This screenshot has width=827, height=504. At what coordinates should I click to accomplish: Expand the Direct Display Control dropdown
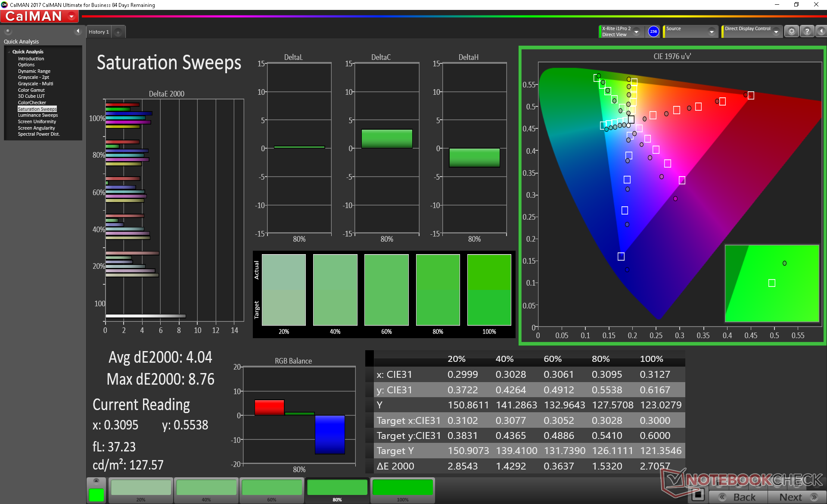point(776,32)
